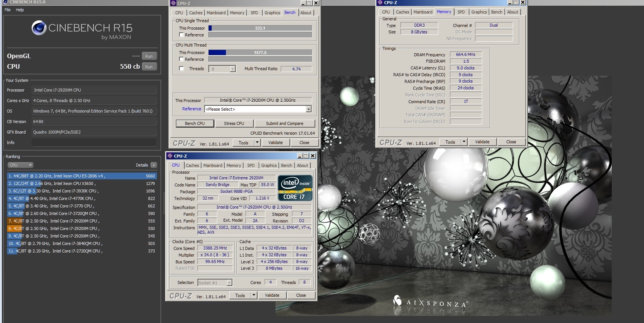The height and width of the screenshot is (323, 644).
Task: Select Core i7-2720QM ranking row
Action: 82,251
